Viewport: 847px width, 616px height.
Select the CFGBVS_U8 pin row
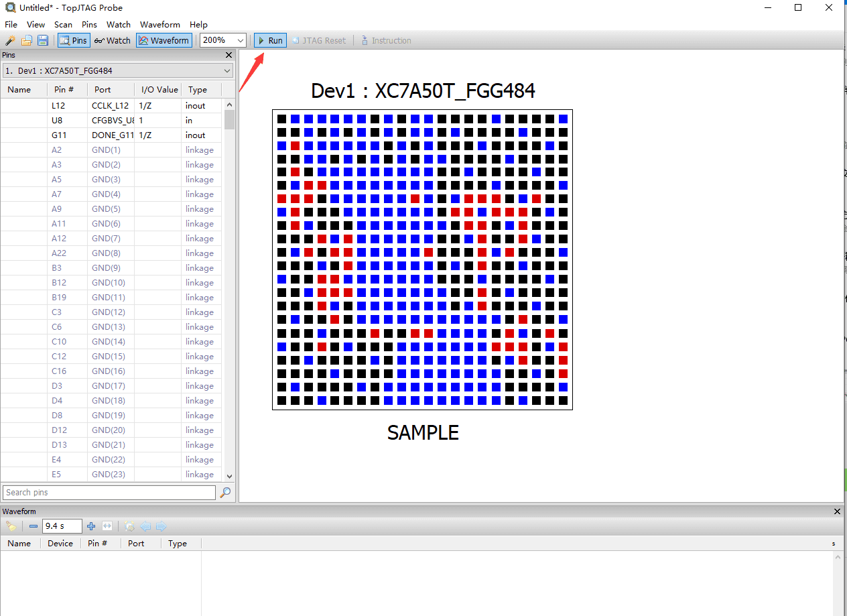[113, 121]
